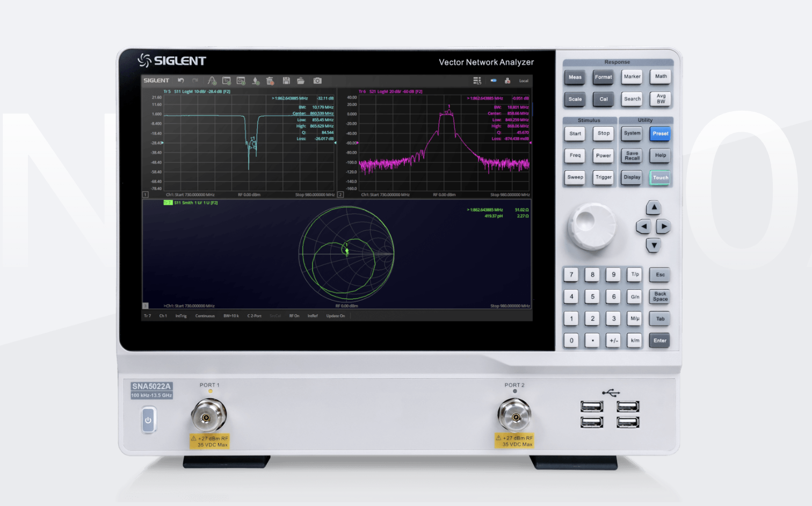Click the SIGLENT logo in the screen toolbar

[156, 81]
